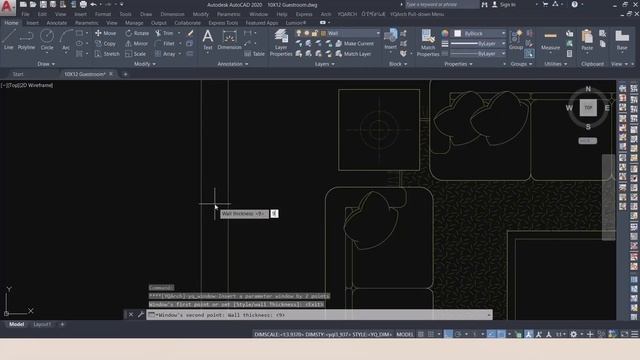This screenshot has width=640, height=360.
Task: Expand the Modify panel
Action: point(145,64)
